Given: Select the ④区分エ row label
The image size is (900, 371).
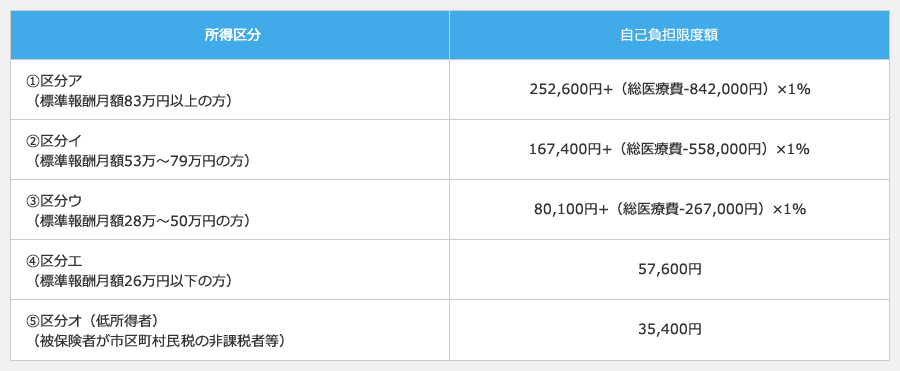Looking at the screenshot, I should [x=50, y=260].
